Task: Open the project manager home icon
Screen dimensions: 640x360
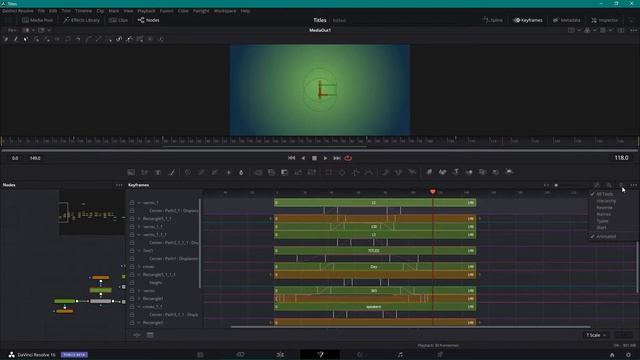Action: (612, 355)
